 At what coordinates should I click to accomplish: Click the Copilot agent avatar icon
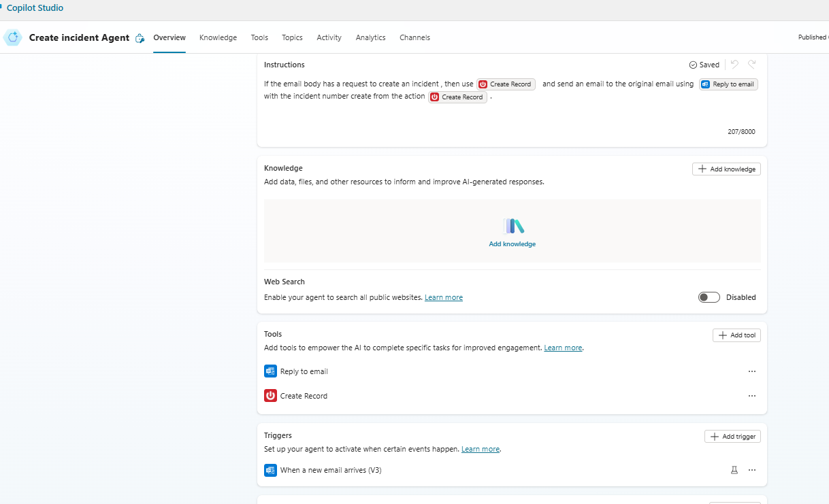pyautogui.click(x=12, y=37)
